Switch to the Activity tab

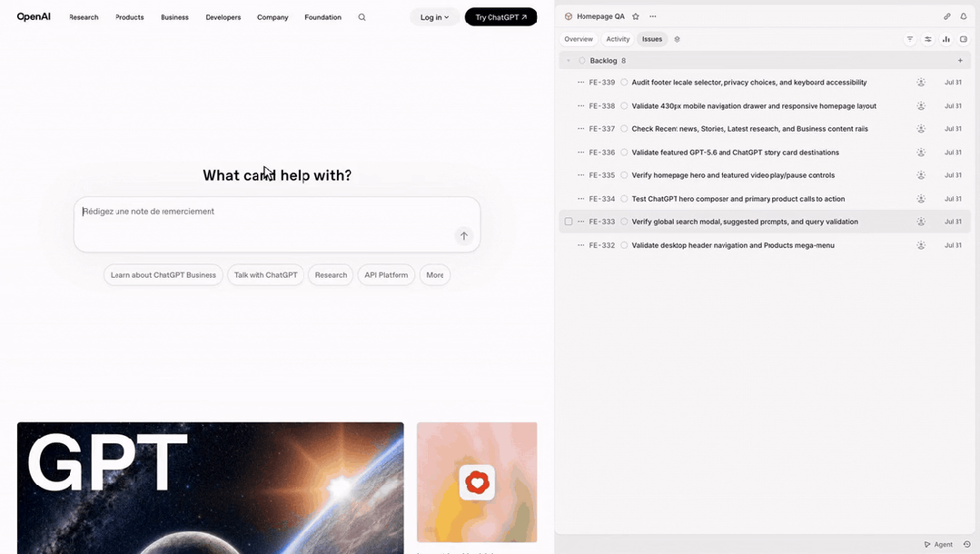[x=618, y=39]
